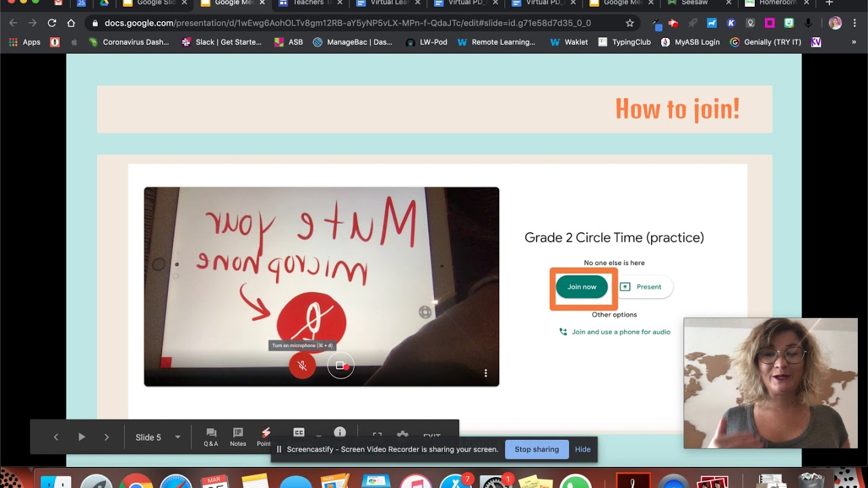Advance to the next slide
The width and height of the screenshot is (868, 488).
[x=106, y=437]
